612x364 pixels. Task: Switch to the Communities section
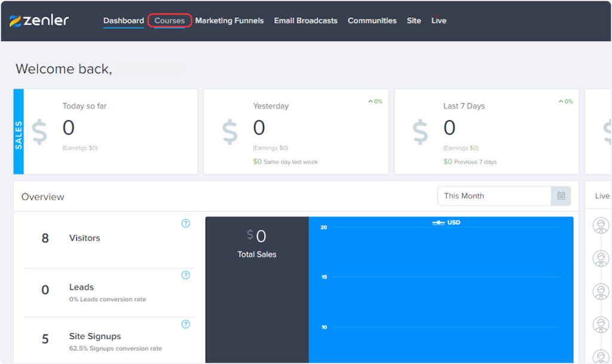[372, 21]
